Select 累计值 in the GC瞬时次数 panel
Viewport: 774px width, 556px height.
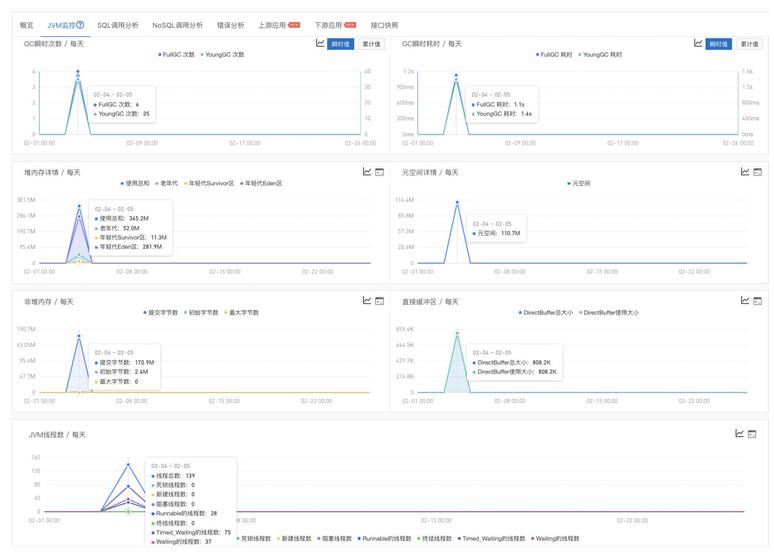(371, 44)
